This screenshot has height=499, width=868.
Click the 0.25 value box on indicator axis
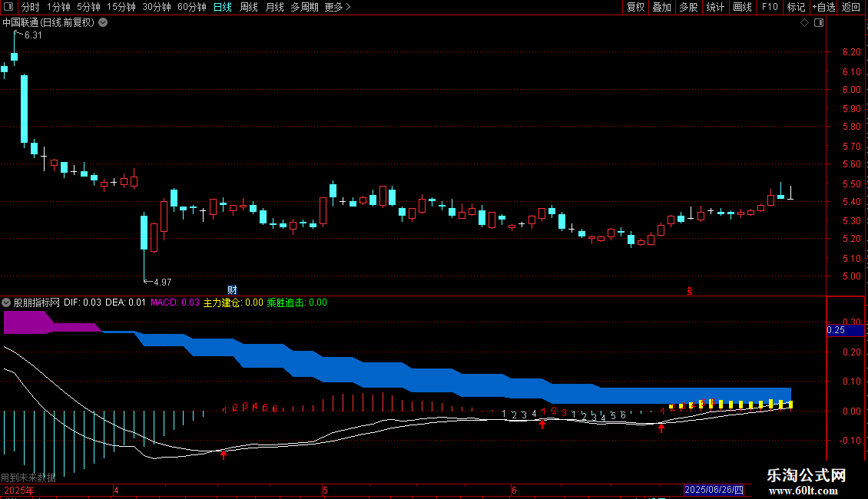(845, 330)
